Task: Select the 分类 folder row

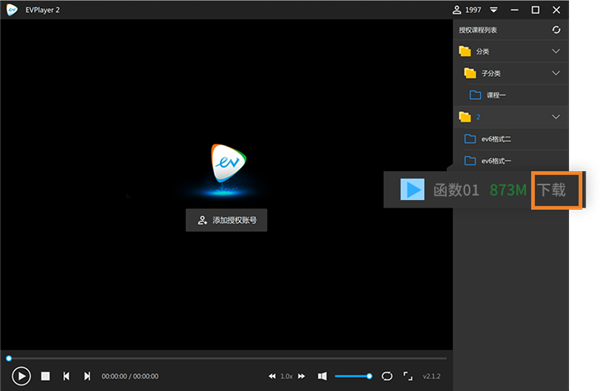Action: [511, 51]
